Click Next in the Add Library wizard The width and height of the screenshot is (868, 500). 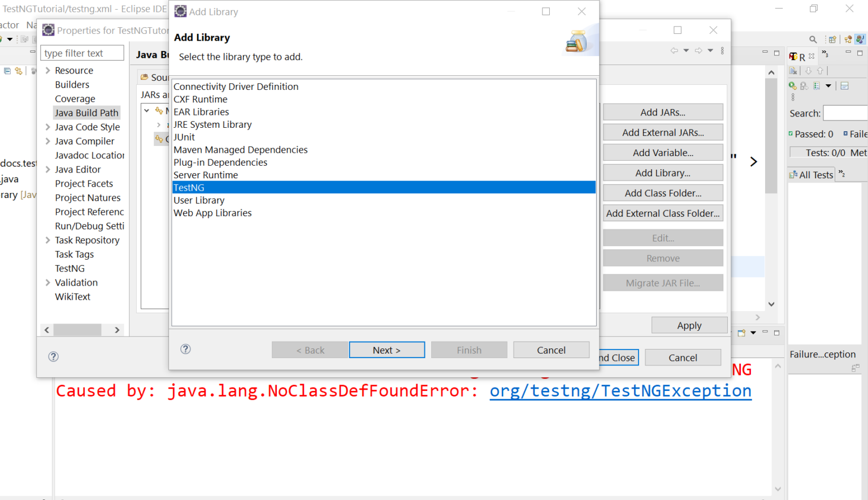tap(387, 350)
